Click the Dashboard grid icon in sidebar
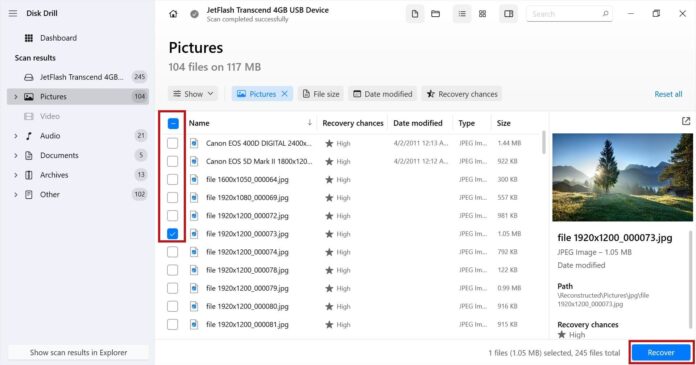This screenshot has width=696, height=365. [29, 38]
